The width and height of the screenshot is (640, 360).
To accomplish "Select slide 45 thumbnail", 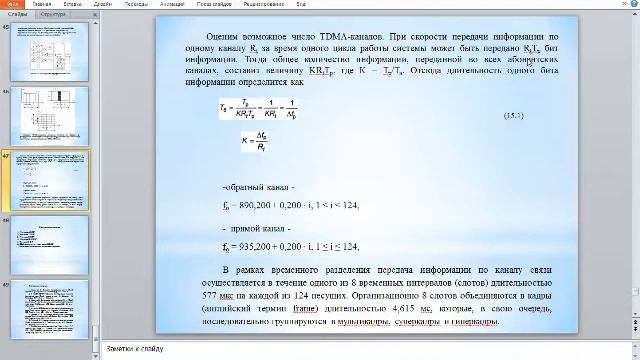I will tap(49, 52).
